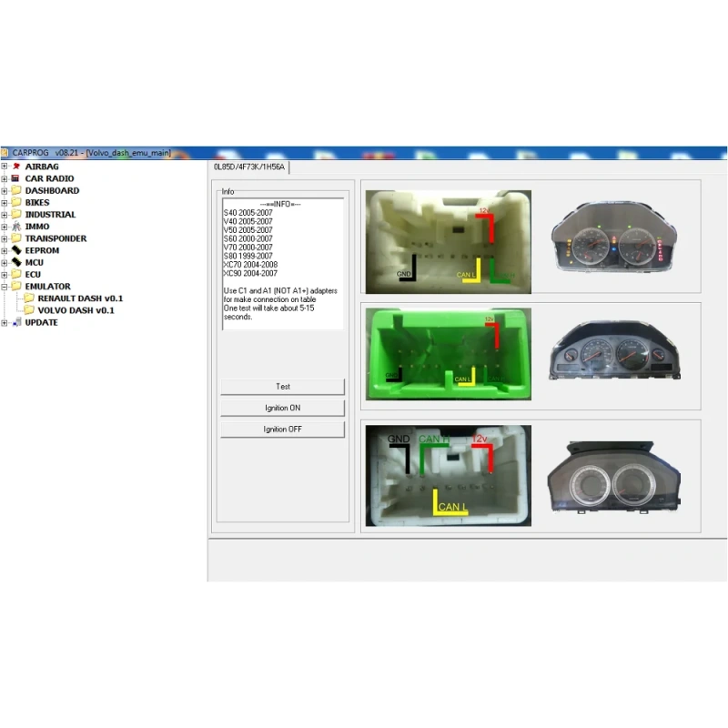
Task: Click the UPDATE icon in the tree
Action: coord(16,322)
